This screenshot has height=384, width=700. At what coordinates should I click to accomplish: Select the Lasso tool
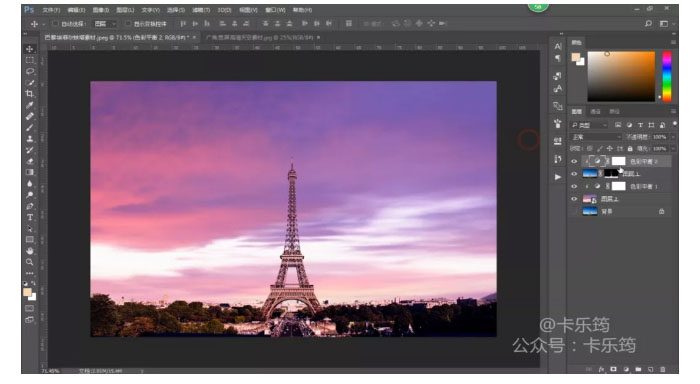pos(30,71)
